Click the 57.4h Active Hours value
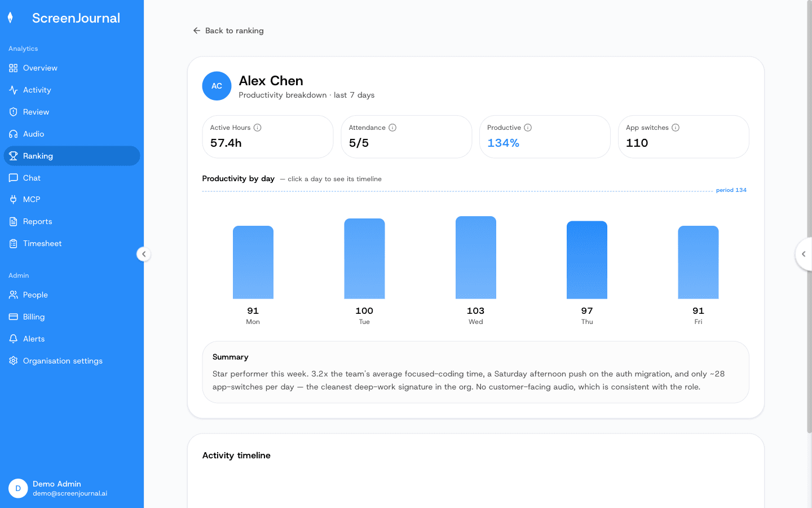Image resolution: width=812 pixels, height=508 pixels. (x=226, y=143)
